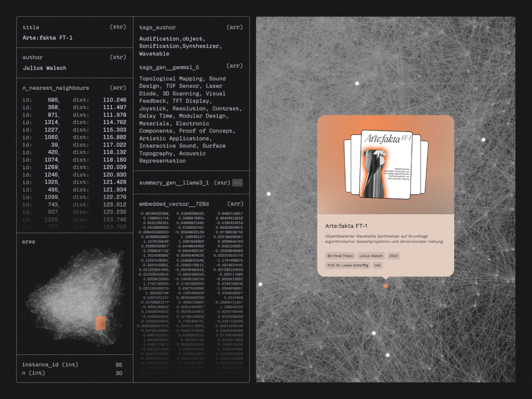Expand the summary_gen__llama3_1 ellipsis button

237,183
